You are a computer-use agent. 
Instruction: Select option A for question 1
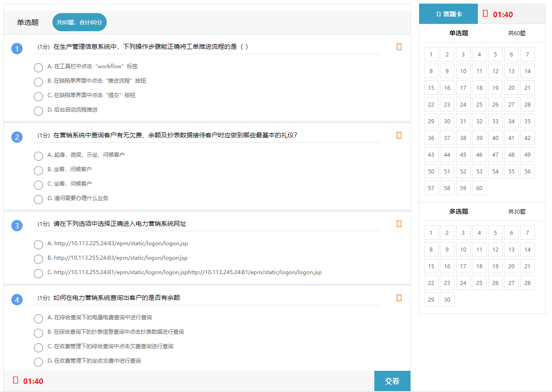pos(38,67)
